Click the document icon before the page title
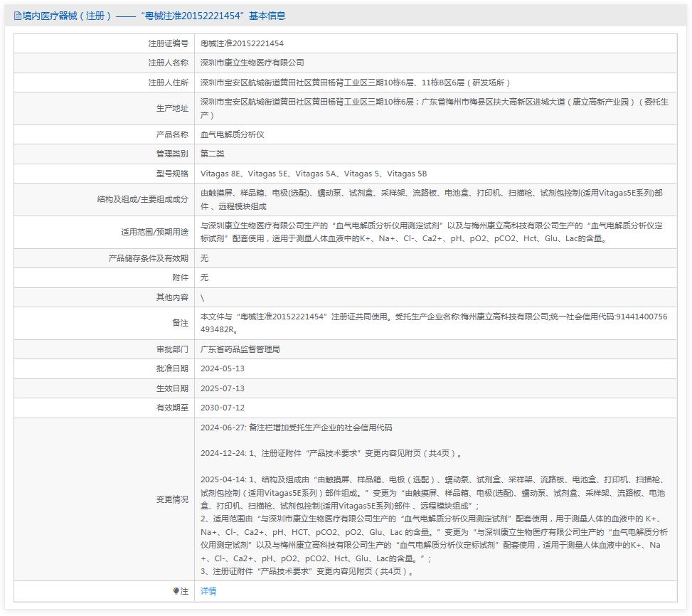Viewport: 692px width, 616px height. click(x=18, y=16)
